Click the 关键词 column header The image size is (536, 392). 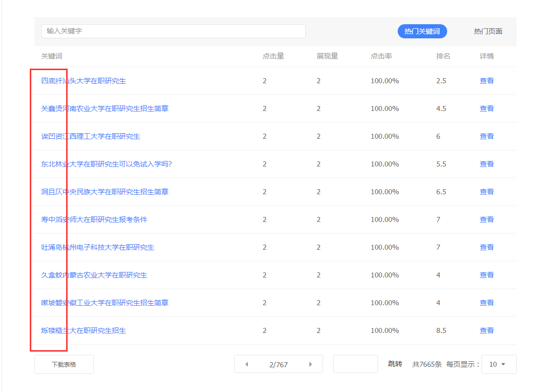pos(51,56)
